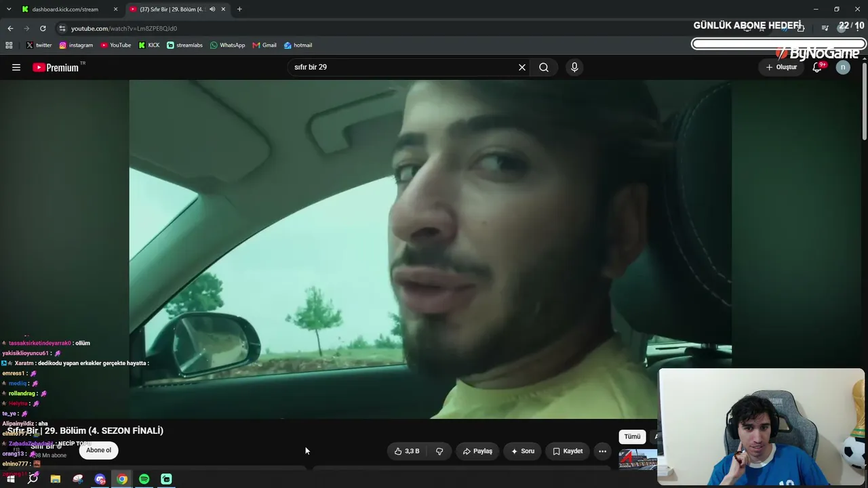View site information icon in address bar
Viewport: 868px width, 488px height.
62,28
